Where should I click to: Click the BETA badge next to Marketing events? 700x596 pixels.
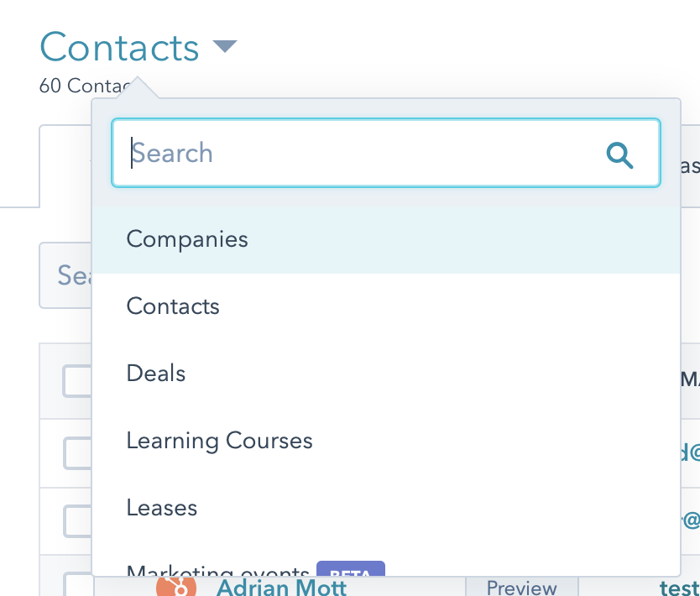(351, 574)
